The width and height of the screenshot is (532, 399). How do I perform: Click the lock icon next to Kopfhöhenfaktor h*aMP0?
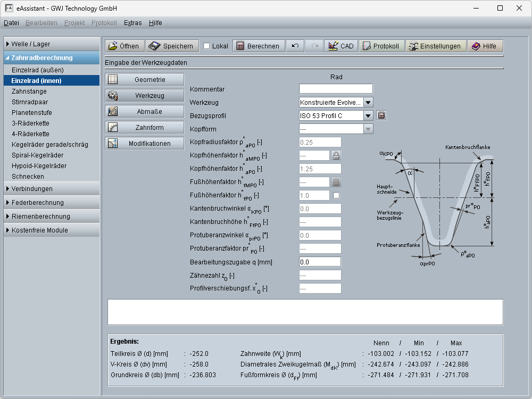click(x=336, y=155)
